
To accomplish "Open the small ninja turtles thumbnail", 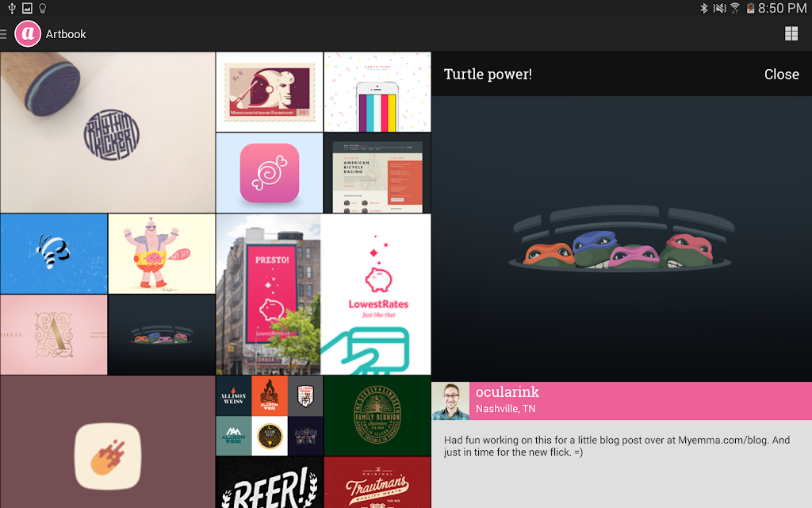I will tap(162, 335).
